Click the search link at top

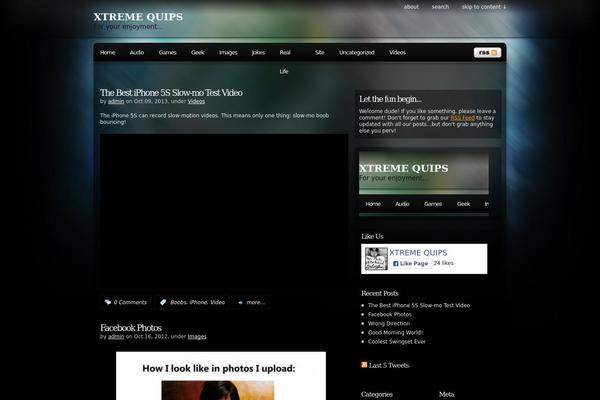tap(440, 7)
